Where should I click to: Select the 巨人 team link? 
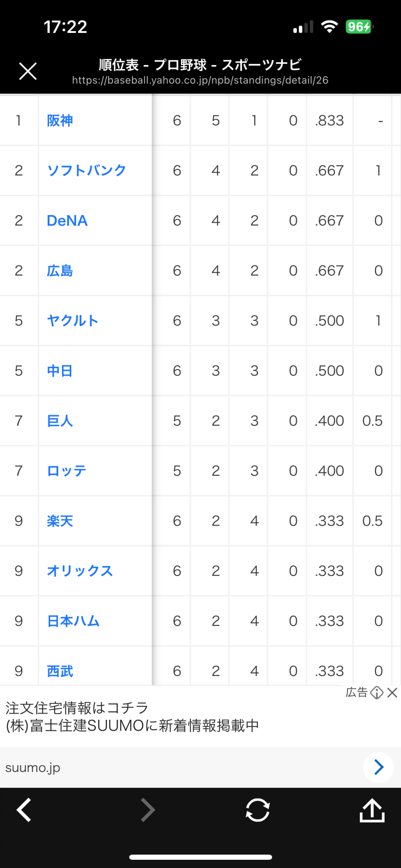[x=60, y=421]
